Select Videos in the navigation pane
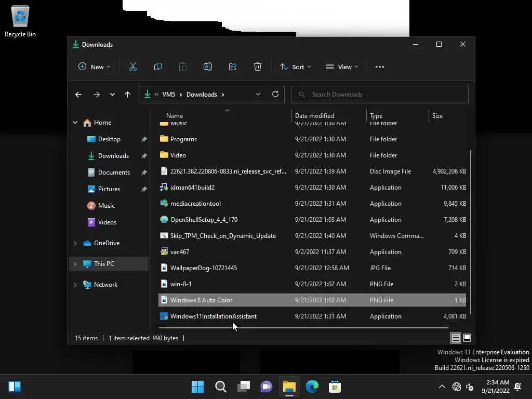 107,222
